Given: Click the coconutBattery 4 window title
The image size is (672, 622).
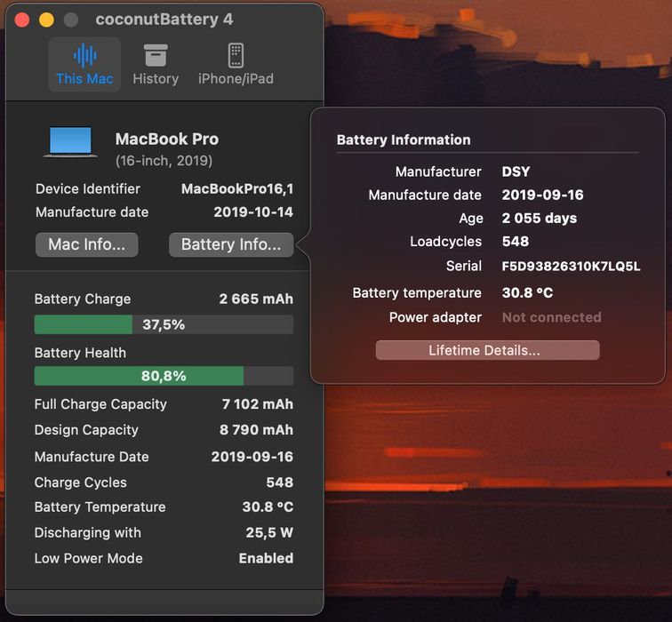Looking at the screenshot, I should [x=164, y=20].
